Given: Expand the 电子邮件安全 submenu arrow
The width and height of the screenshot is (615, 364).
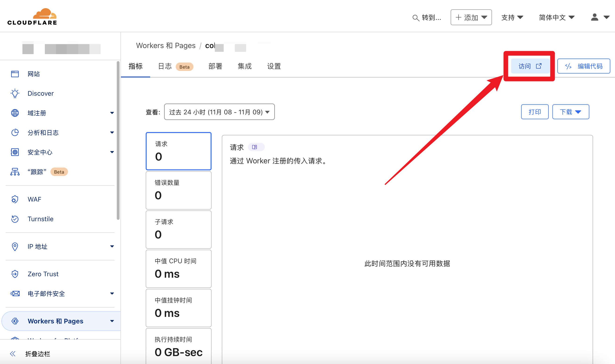Looking at the screenshot, I should 112,294.
